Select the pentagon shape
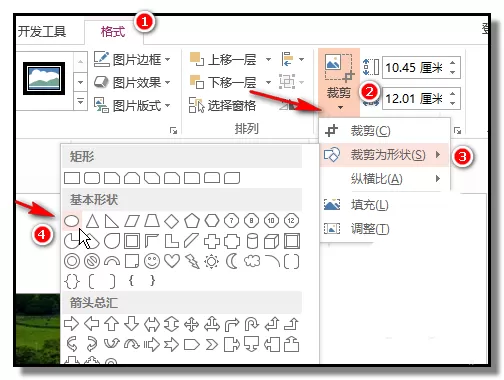The height and width of the screenshot is (380, 504). (x=192, y=221)
